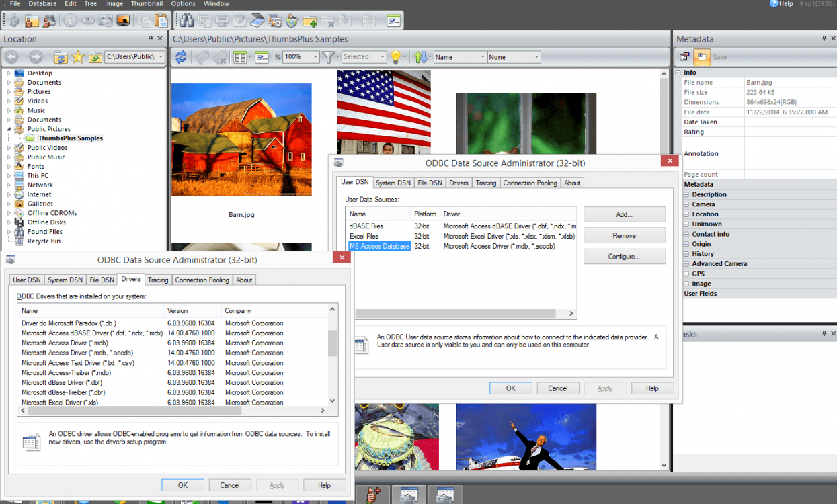Click the lightbulb icon in thumbnail toolbar
The height and width of the screenshot is (504, 837).
click(396, 57)
